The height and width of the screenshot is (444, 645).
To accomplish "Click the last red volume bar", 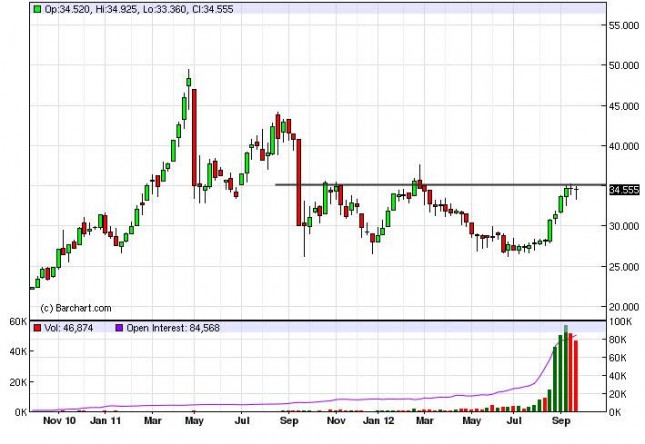I will [x=576, y=376].
